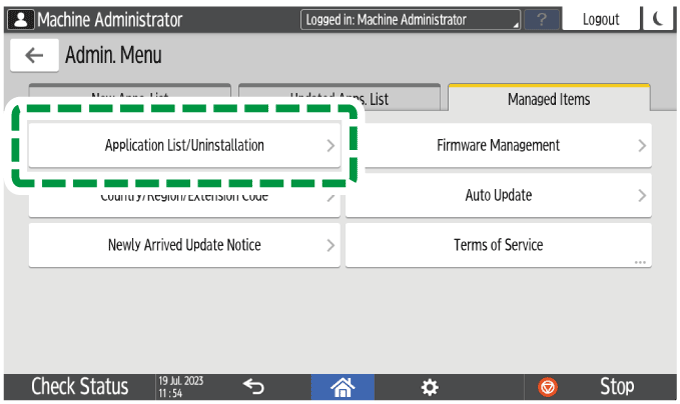Screen dimensions: 680x404
Task: Click the question mark help icon
Action: [x=541, y=20]
